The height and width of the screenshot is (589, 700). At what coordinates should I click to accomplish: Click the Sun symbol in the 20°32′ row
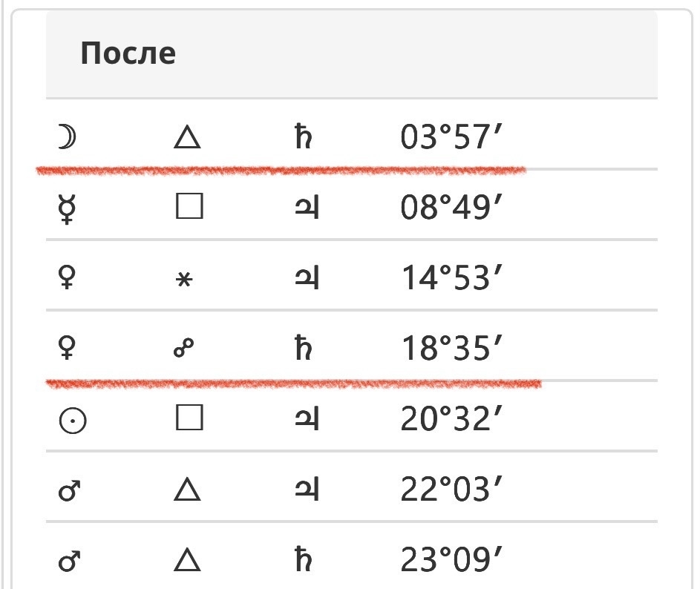(72, 421)
